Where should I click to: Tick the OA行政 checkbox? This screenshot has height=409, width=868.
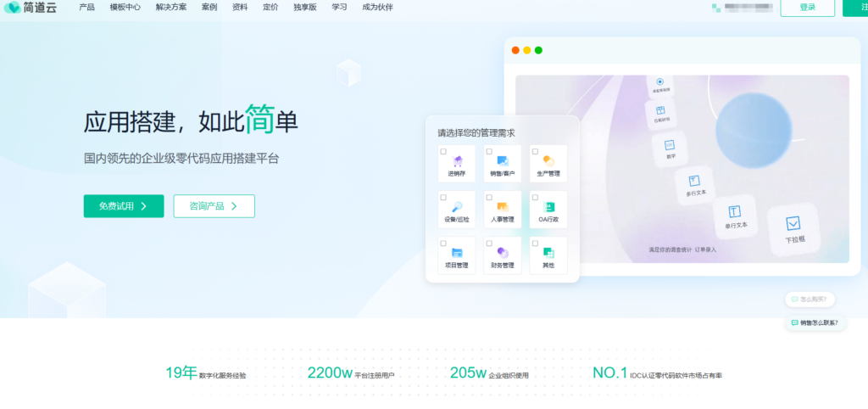click(535, 197)
